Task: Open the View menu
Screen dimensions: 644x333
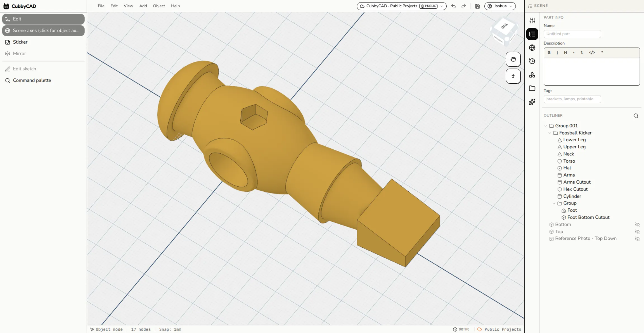Action: click(128, 6)
